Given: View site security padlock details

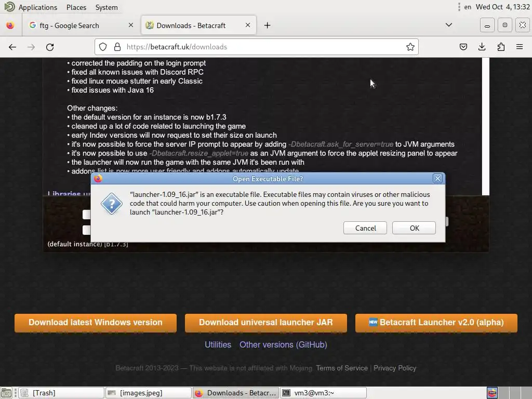Looking at the screenshot, I should point(117,47).
